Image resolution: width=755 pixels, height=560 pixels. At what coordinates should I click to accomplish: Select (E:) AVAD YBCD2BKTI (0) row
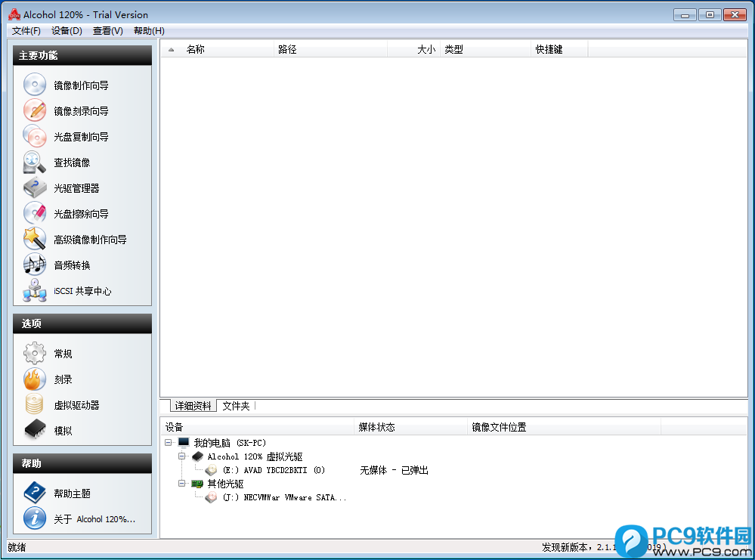coord(274,470)
